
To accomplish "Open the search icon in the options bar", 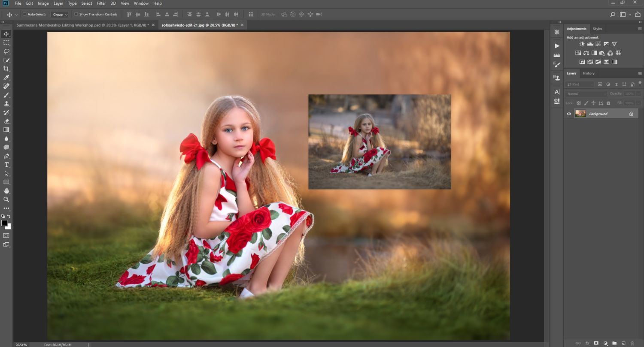I will tap(613, 14).
